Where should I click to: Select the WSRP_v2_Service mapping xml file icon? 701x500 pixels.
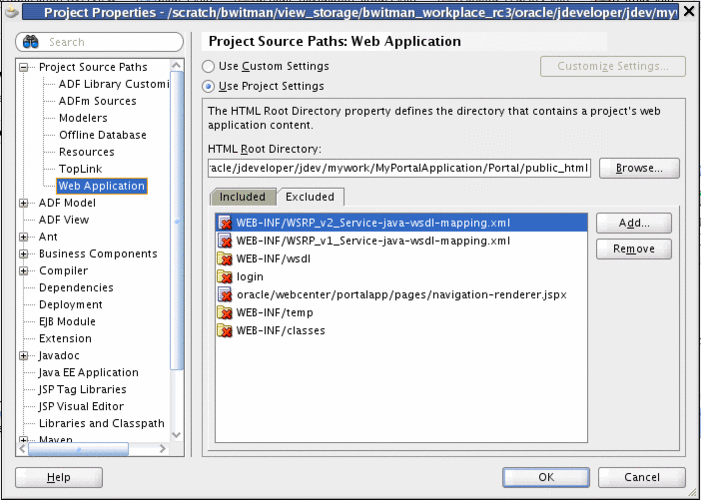(224, 223)
